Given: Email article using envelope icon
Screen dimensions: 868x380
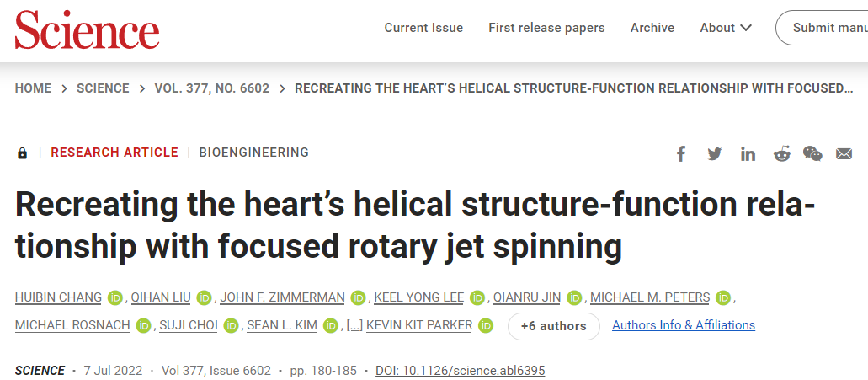Looking at the screenshot, I should 844,153.
